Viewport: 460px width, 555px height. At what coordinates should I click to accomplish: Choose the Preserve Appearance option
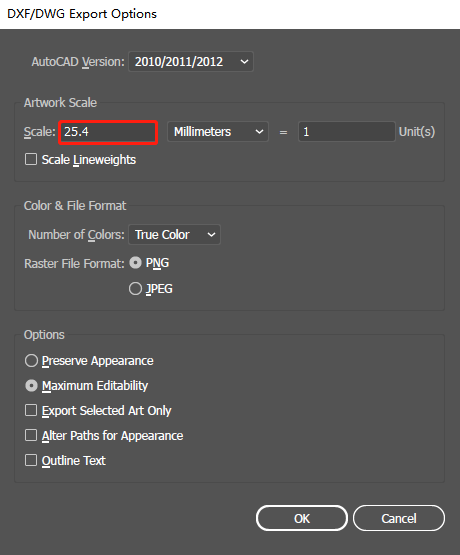(31, 361)
